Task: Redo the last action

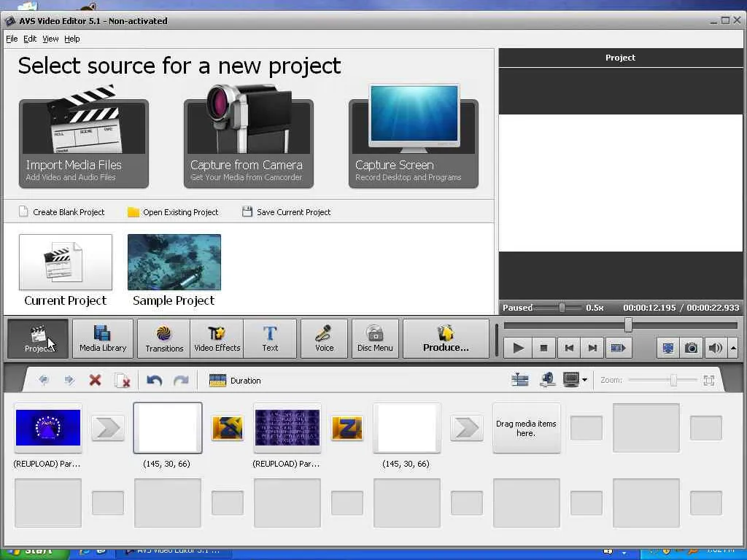Action: [181, 380]
